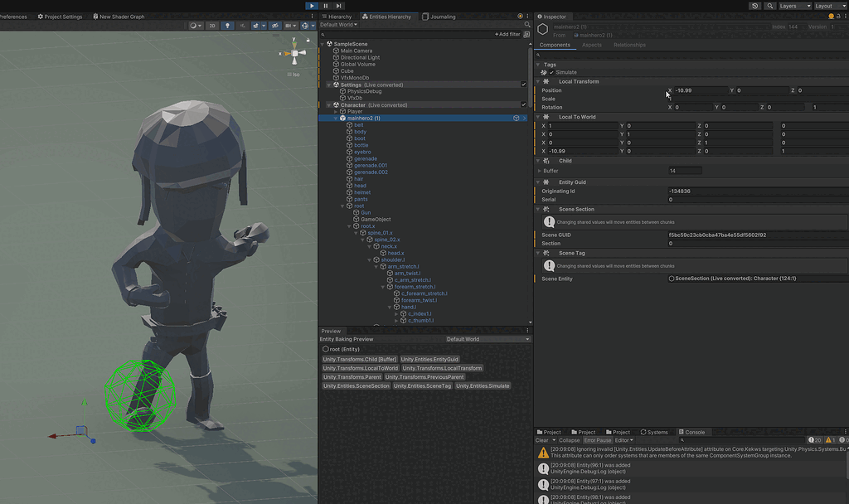Switch to the Aspects tab in the Inspector
849x504 pixels.
(x=592, y=45)
